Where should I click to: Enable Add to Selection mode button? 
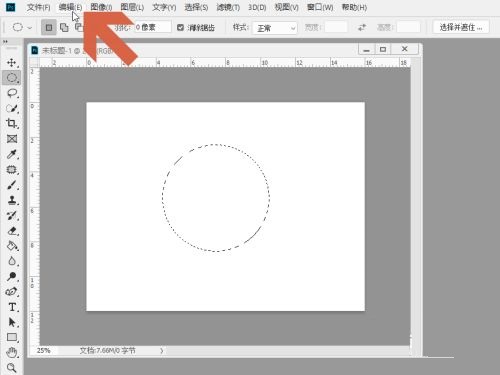tap(64, 27)
